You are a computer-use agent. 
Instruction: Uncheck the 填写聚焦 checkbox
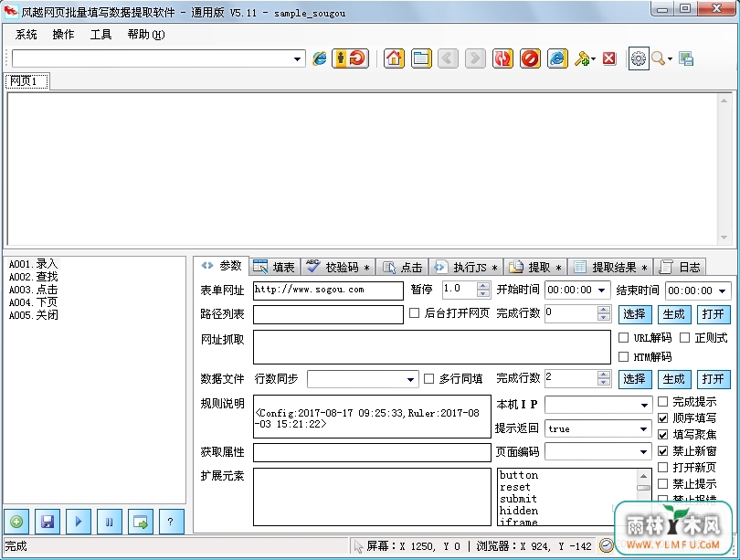point(663,435)
